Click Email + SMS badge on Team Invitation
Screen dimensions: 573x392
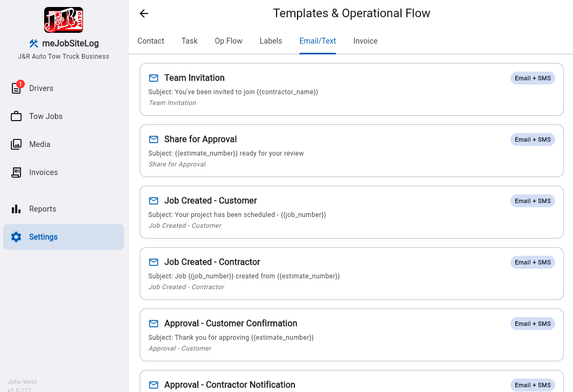point(533,78)
